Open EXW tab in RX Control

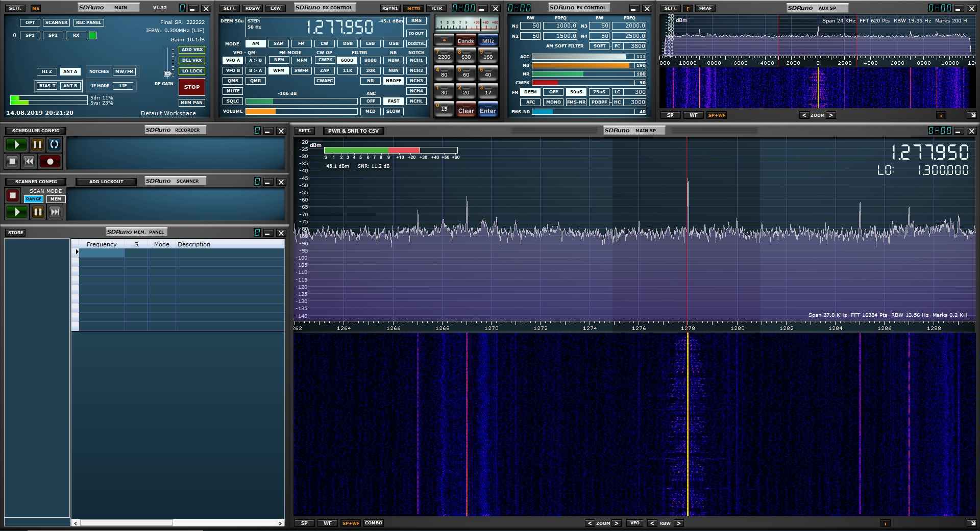pos(275,9)
